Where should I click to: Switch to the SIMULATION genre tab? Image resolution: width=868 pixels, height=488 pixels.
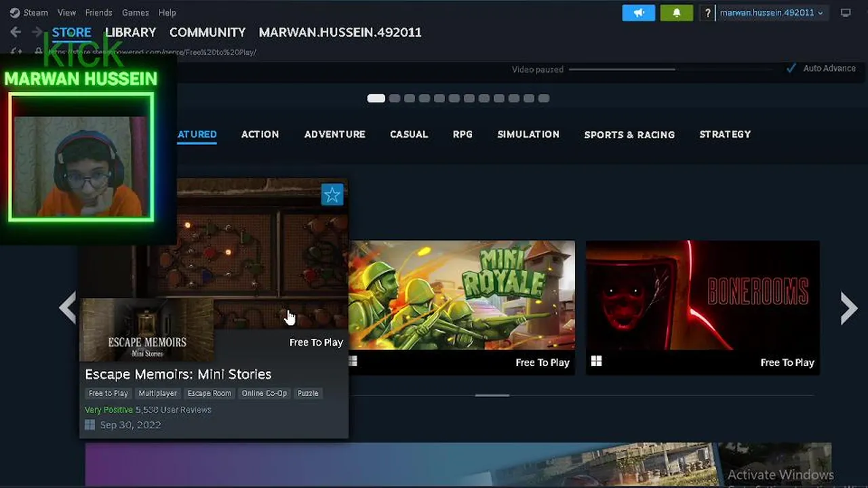click(x=528, y=134)
